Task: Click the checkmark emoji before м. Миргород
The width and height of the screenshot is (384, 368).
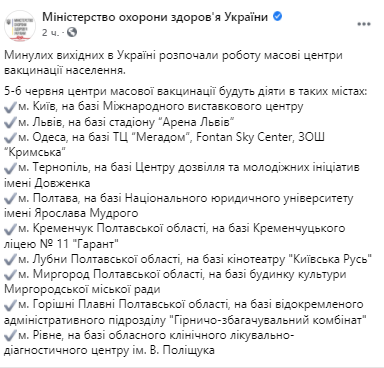Action: 10,275
